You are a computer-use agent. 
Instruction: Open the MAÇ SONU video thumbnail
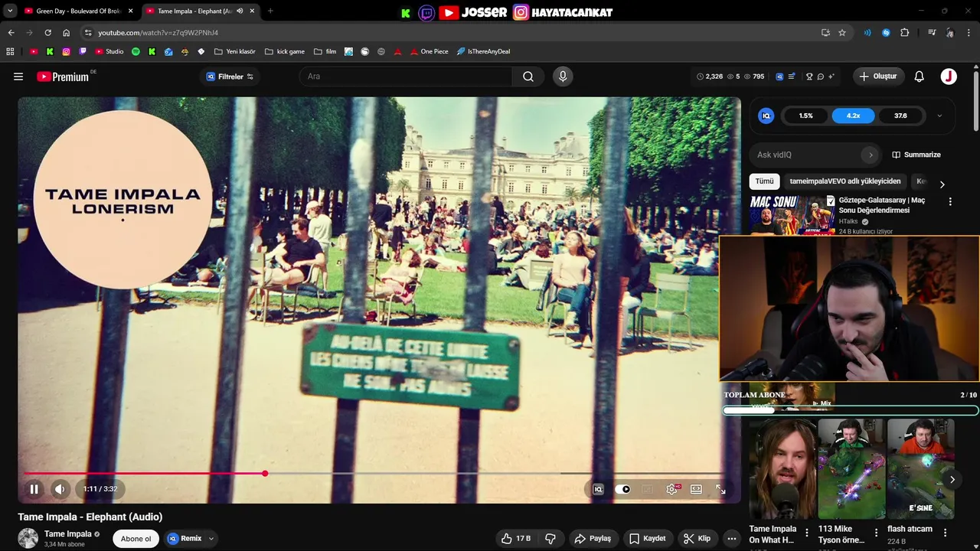point(792,214)
